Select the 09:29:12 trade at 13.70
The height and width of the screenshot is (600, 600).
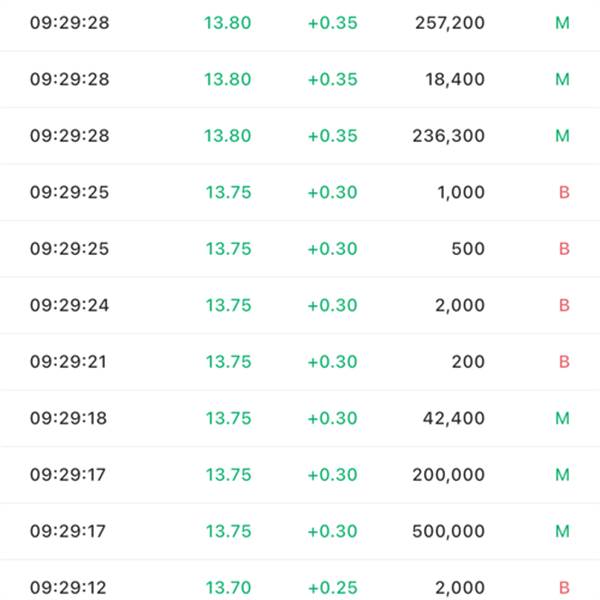tap(300, 580)
